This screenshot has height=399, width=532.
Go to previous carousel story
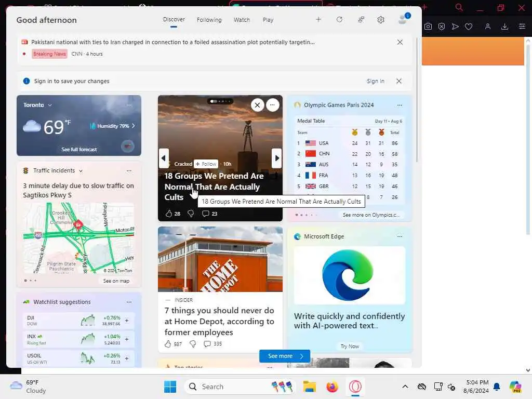(x=164, y=158)
